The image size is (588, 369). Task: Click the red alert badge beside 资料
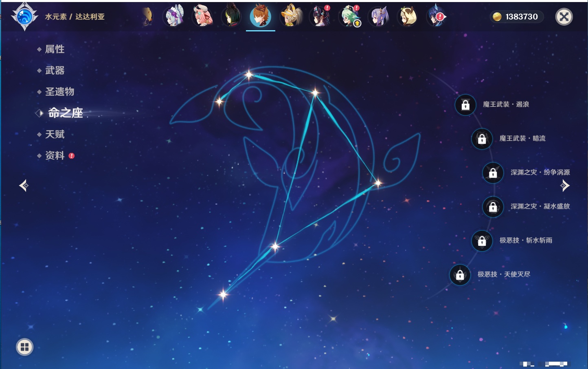point(72,156)
